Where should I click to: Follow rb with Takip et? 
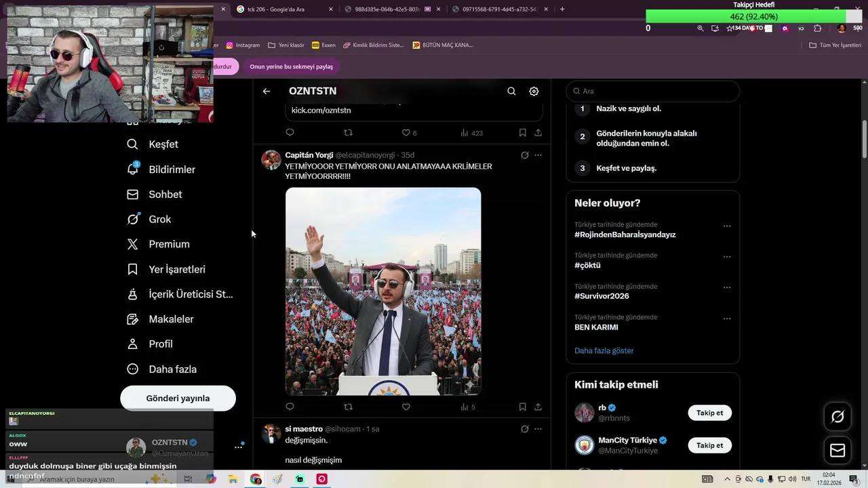709,413
